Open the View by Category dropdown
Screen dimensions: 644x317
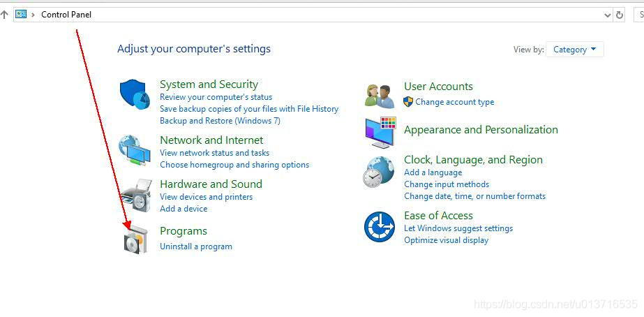click(x=575, y=50)
